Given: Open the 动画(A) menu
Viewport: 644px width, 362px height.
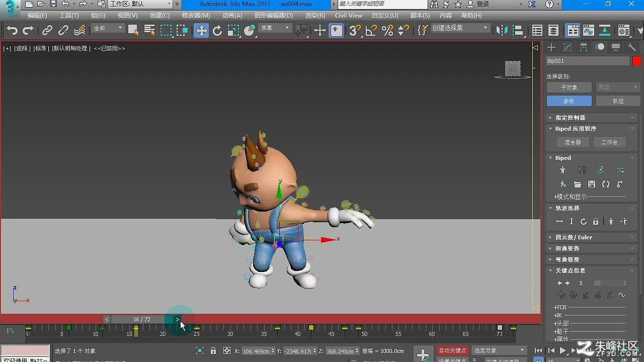Looking at the screenshot, I should pyautogui.click(x=232, y=16).
